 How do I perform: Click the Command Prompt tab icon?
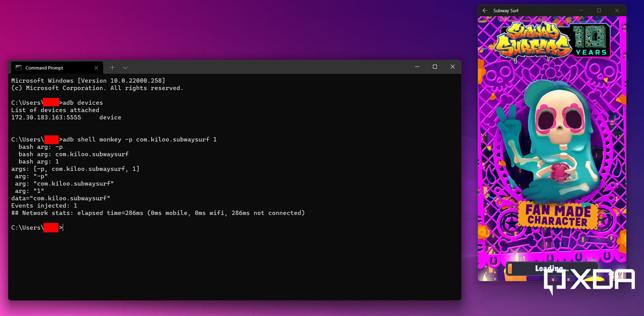tap(19, 68)
